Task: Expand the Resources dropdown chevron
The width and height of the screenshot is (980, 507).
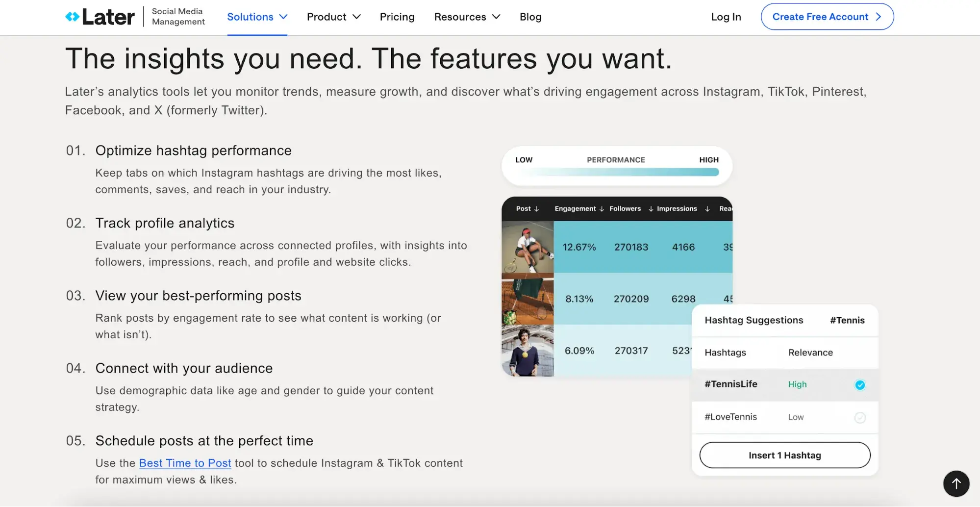Action: coord(496,17)
